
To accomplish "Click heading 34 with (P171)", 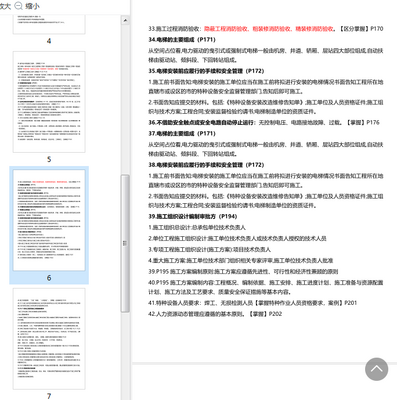I will (182, 40).
